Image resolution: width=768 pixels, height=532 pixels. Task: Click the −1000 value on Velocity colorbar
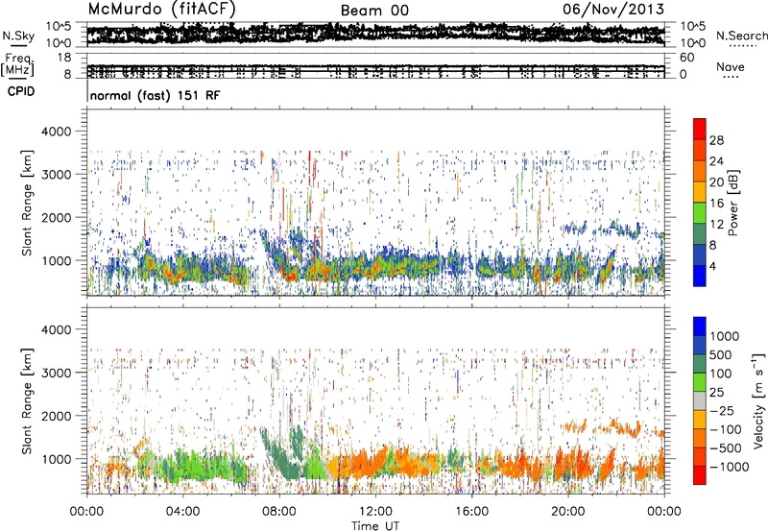[x=729, y=467]
